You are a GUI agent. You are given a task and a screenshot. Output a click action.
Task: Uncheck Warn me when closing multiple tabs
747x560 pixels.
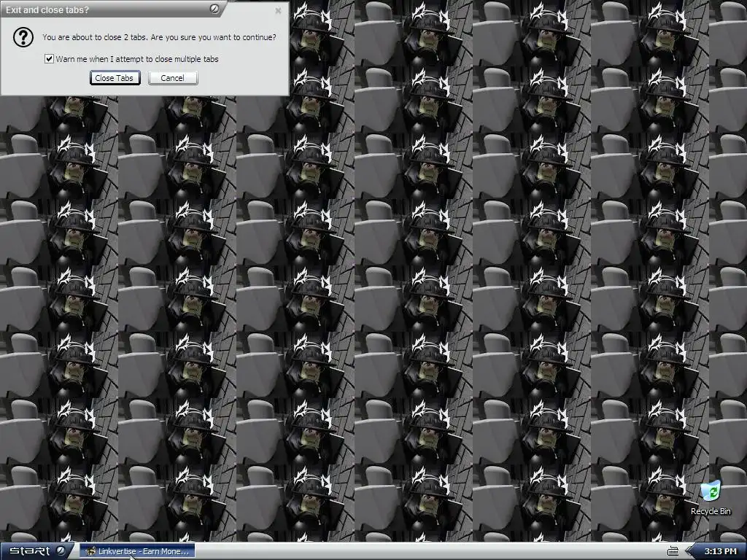[x=49, y=58]
